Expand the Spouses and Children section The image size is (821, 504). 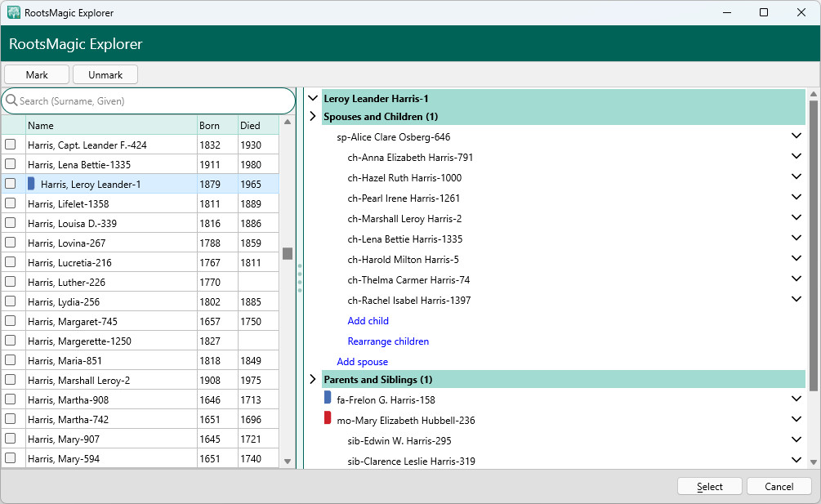pyautogui.click(x=313, y=116)
